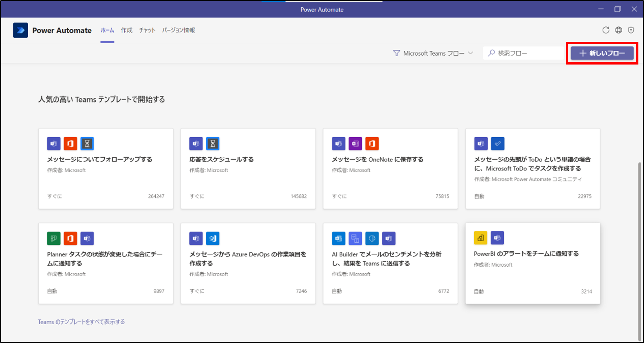Click Teams icon on メッセージについてフォローアップする card

click(x=54, y=144)
